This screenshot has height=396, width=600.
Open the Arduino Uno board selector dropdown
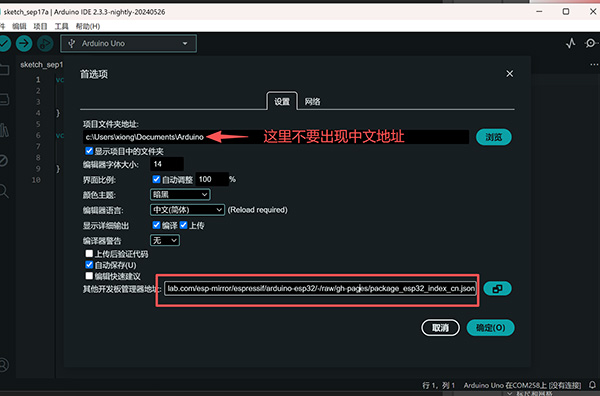pyautogui.click(x=129, y=44)
